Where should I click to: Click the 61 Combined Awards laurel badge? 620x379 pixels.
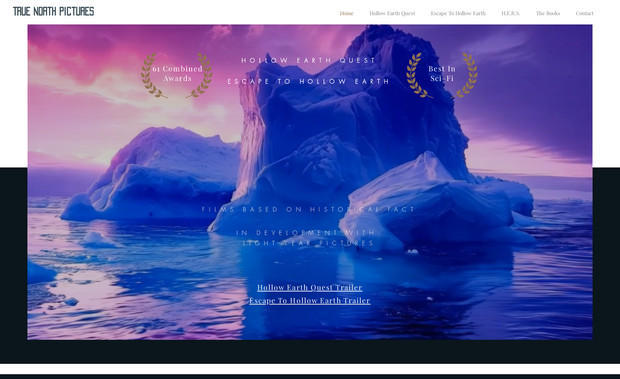tap(177, 75)
